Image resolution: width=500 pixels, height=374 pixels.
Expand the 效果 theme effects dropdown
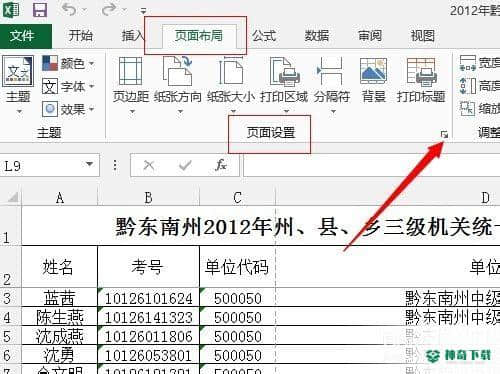(68, 109)
